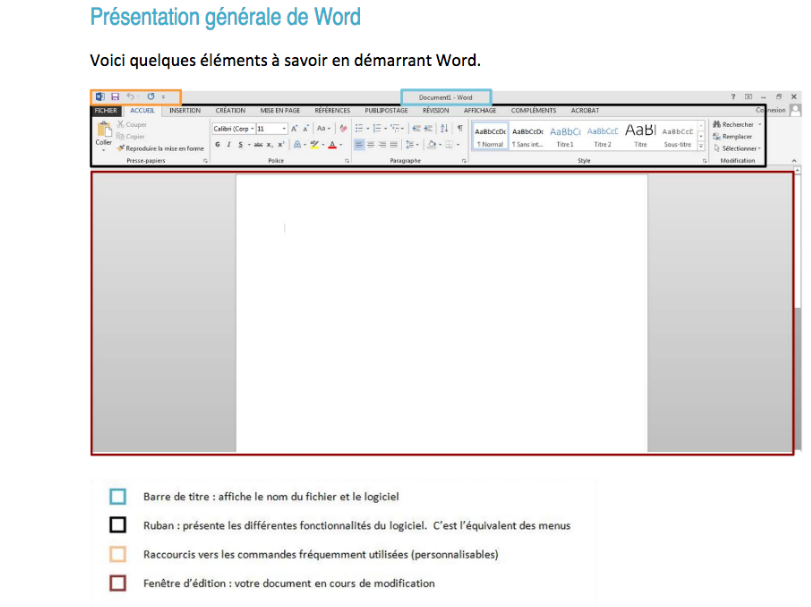Click the decrease indent icon

[416, 128]
